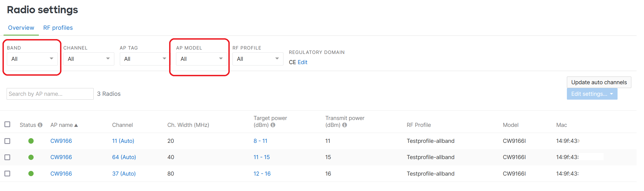This screenshot has height=191, width=644.
Task: Click Edit next to regulatory domain CE
Action: click(x=302, y=62)
